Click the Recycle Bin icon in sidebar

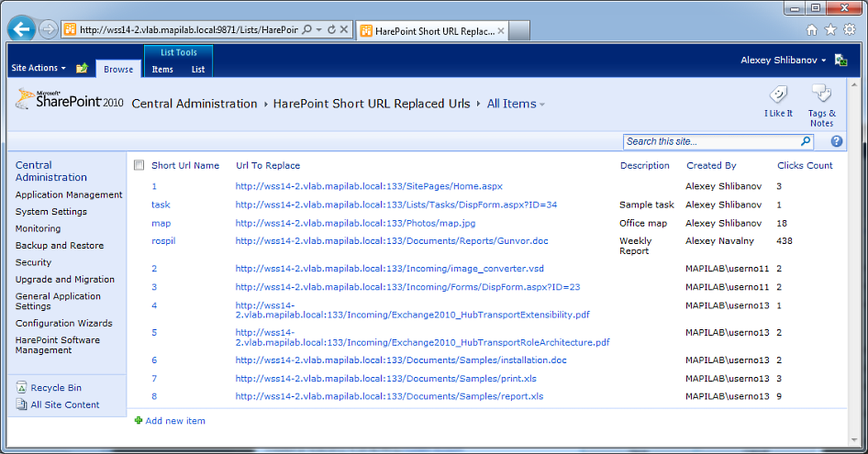(22, 387)
